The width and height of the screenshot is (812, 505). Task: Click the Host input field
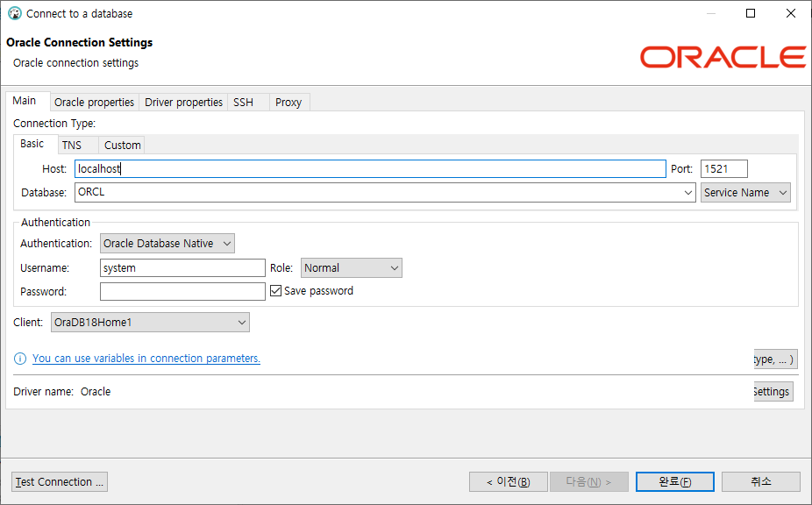[x=370, y=169]
